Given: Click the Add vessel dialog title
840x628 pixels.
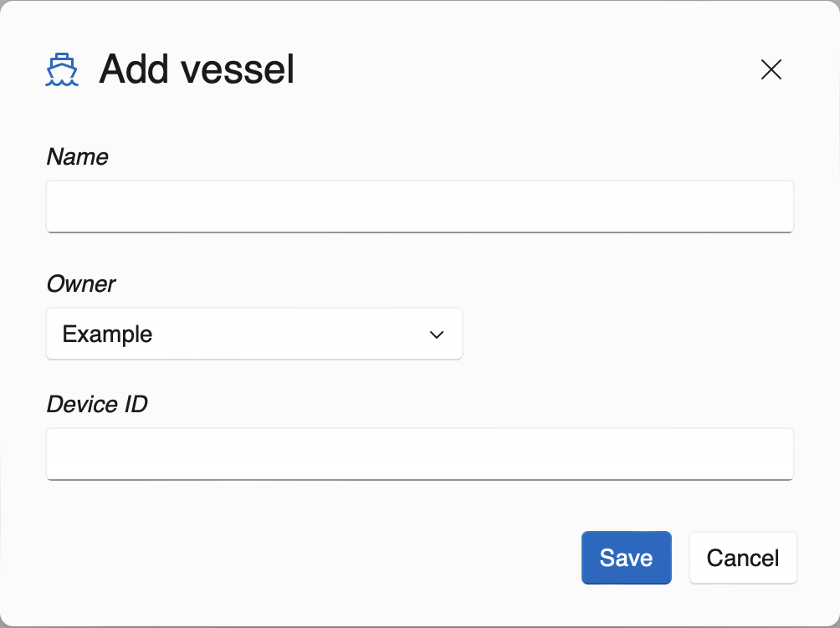Looking at the screenshot, I should coord(197,69).
